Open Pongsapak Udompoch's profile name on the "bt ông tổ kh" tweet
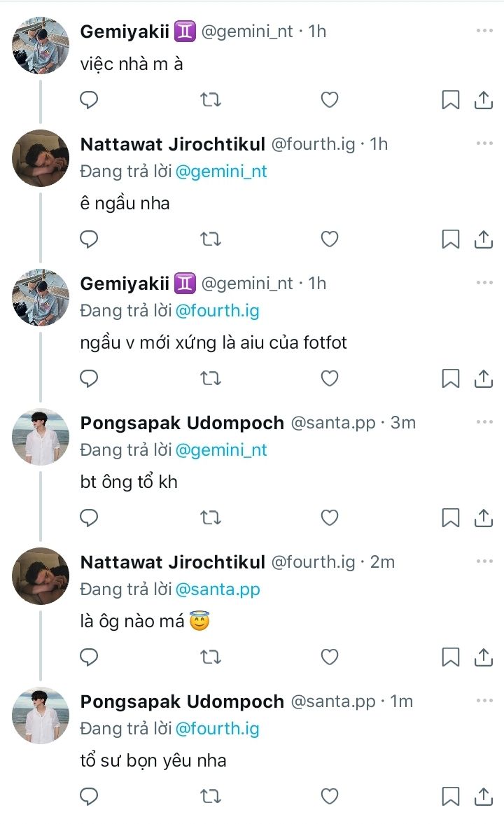 182,423
